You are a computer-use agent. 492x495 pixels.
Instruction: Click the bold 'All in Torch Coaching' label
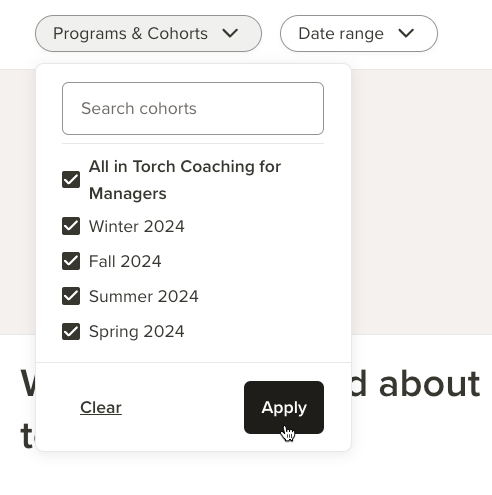click(185, 180)
